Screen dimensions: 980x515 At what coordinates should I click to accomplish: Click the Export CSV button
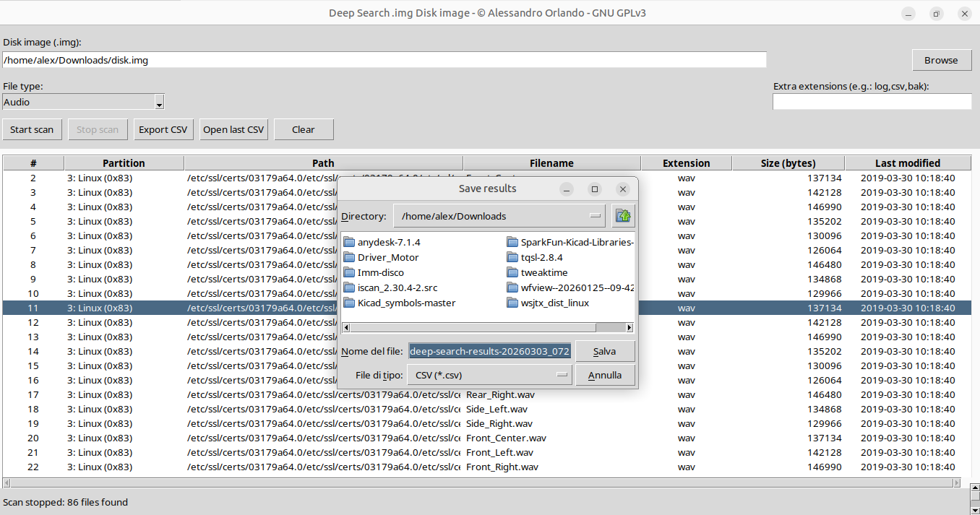pyautogui.click(x=163, y=129)
